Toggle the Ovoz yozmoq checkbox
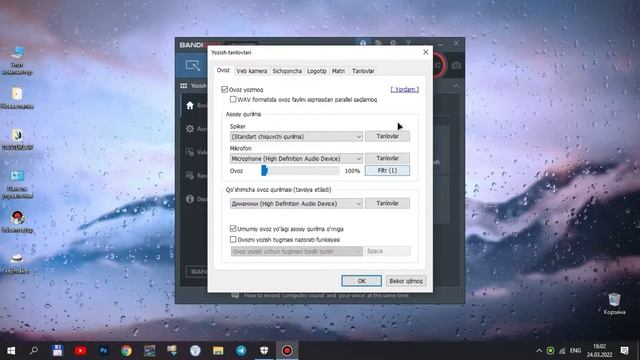Viewport: 640px width, 360px height. (224, 89)
